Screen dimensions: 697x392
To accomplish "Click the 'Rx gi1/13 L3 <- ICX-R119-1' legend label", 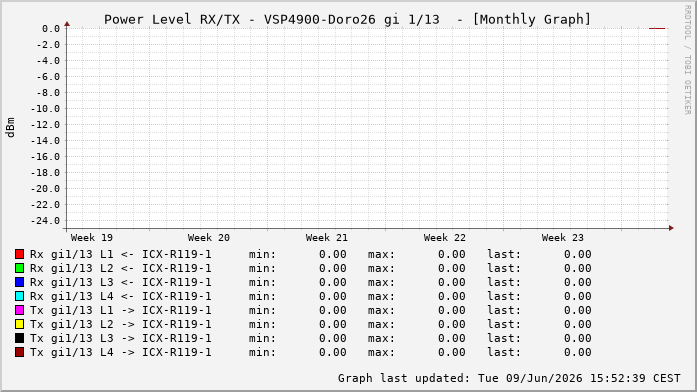I will [120, 282].
